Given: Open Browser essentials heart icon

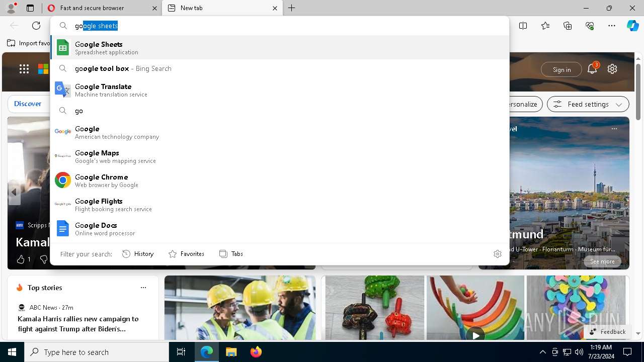Looking at the screenshot, I should [590, 26].
